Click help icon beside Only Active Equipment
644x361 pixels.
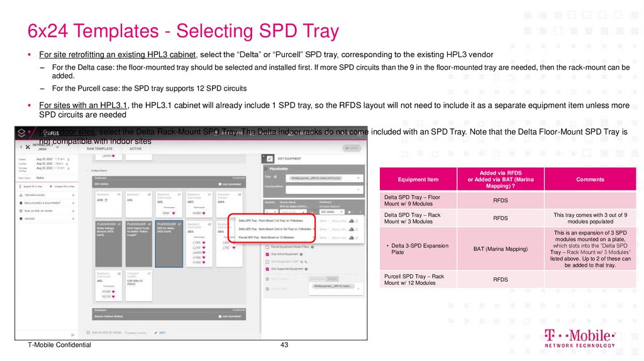click(x=301, y=254)
